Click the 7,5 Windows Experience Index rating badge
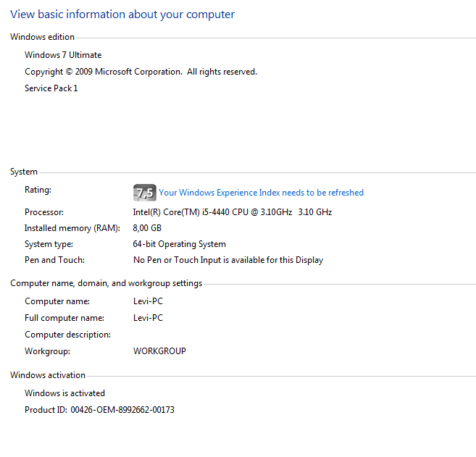The height and width of the screenshot is (457, 476). point(145,193)
